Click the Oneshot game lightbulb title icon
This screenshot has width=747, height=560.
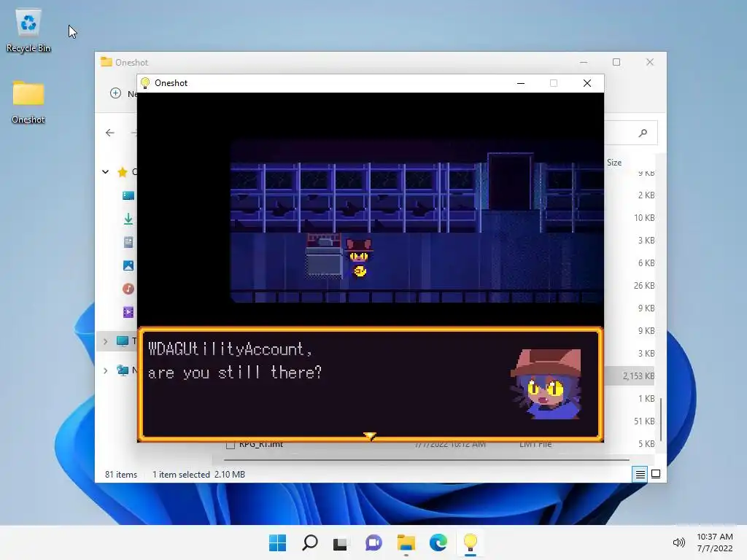pos(145,83)
